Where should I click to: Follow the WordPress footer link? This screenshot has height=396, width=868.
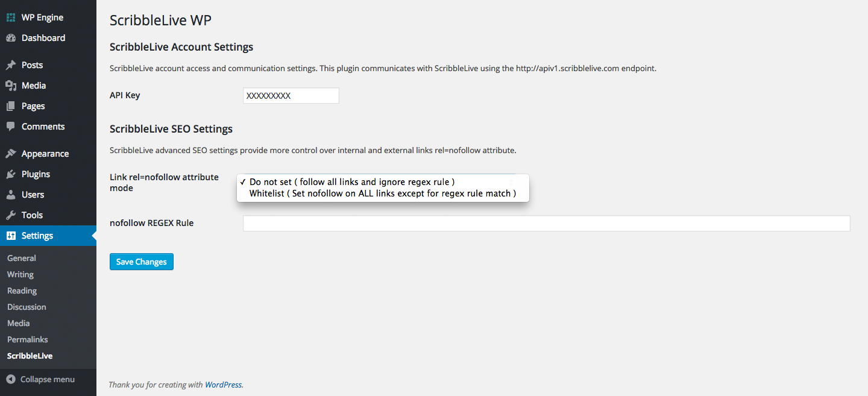tap(223, 385)
